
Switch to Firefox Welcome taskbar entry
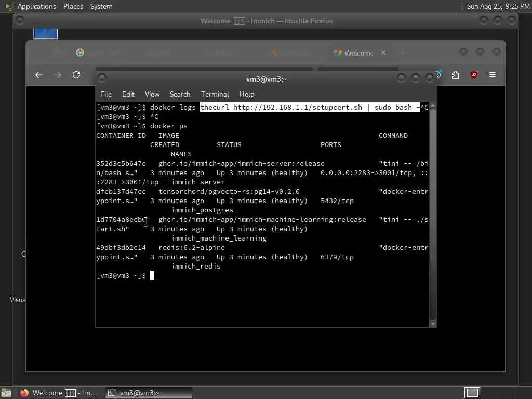58,393
